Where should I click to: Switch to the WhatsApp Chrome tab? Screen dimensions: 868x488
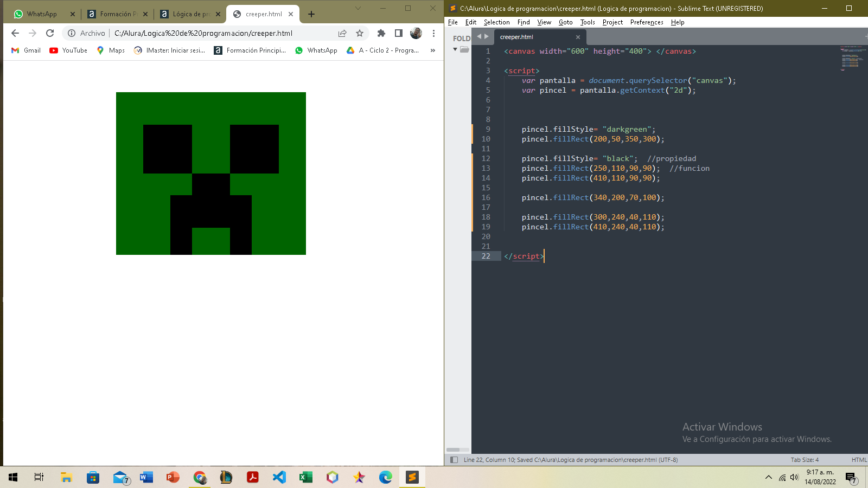coord(42,14)
